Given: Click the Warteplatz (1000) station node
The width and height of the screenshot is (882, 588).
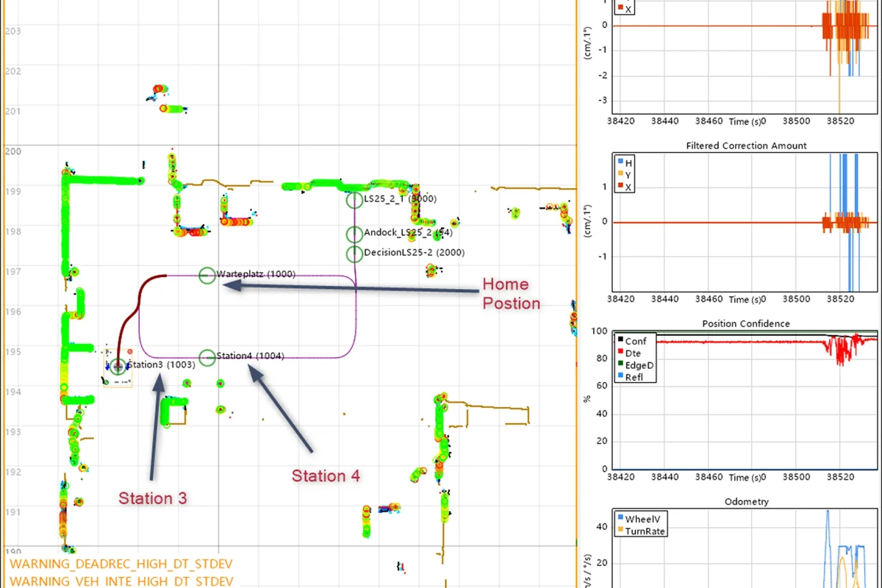Looking at the screenshot, I should 207,276.
